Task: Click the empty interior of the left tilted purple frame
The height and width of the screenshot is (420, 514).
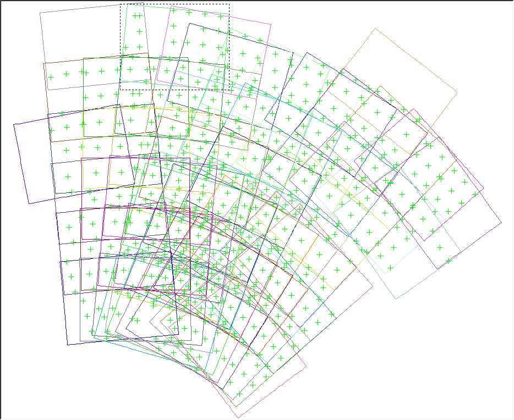Action: tap(33, 165)
